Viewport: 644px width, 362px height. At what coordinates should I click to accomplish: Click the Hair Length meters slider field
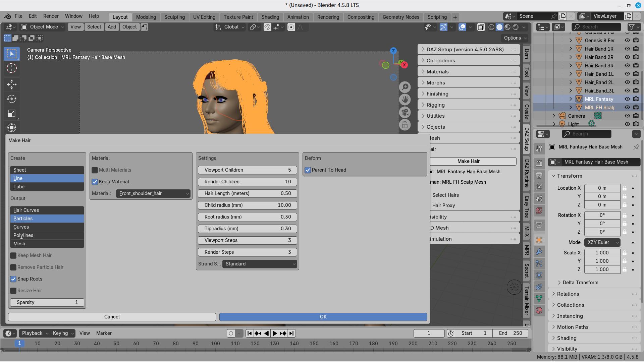[x=247, y=193]
